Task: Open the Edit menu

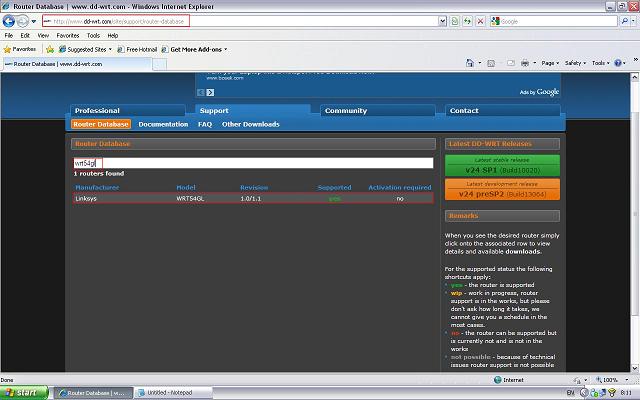Action: tap(25, 36)
